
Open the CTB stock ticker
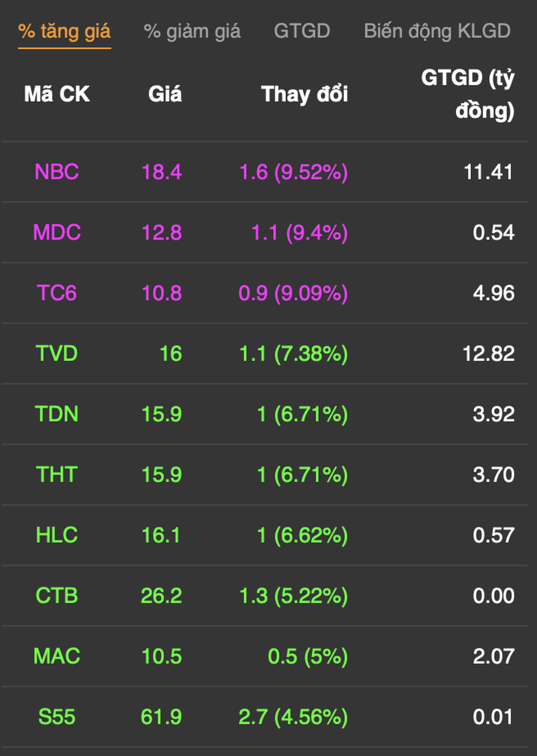tap(57, 596)
